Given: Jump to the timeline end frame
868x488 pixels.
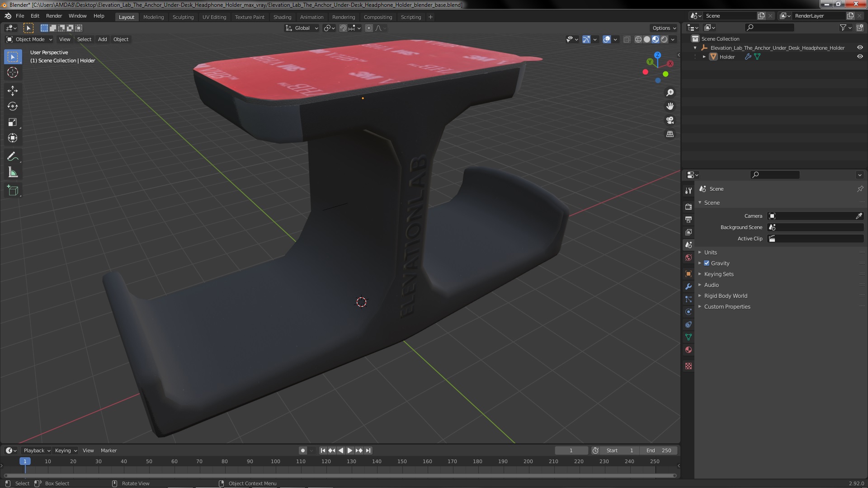Looking at the screenshot, I should (x=368, y=450).
